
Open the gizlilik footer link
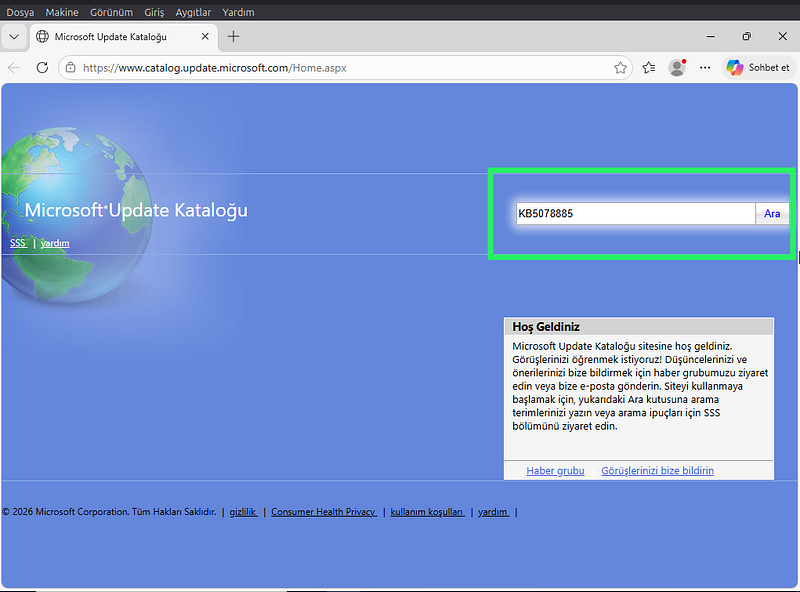[243, 512]
